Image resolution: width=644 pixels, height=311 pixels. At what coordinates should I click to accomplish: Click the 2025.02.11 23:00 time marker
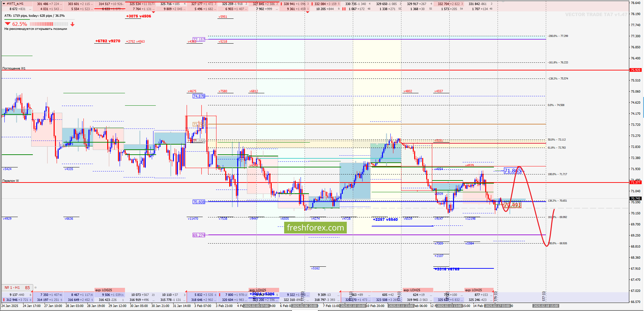401,306
